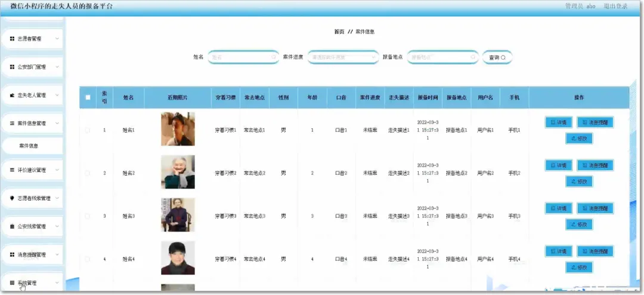644x295 pixels.
Task: Select the cell 口音3
Action: tap(341, 216)
